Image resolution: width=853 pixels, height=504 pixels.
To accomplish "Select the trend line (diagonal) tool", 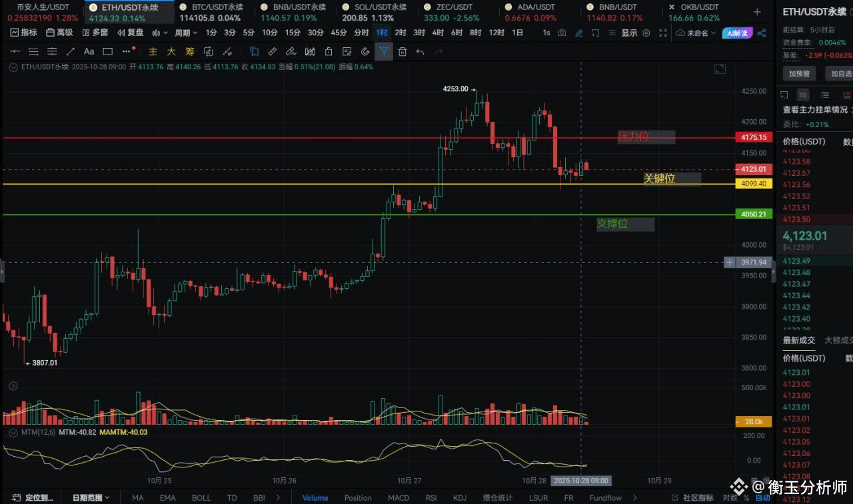I will 71,51.
